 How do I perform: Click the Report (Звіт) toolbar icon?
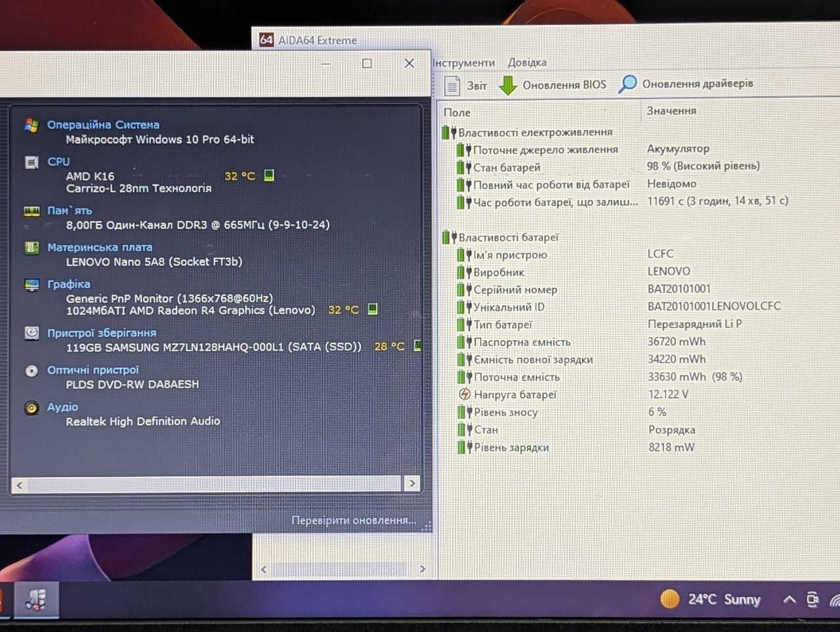pos(453,85)
